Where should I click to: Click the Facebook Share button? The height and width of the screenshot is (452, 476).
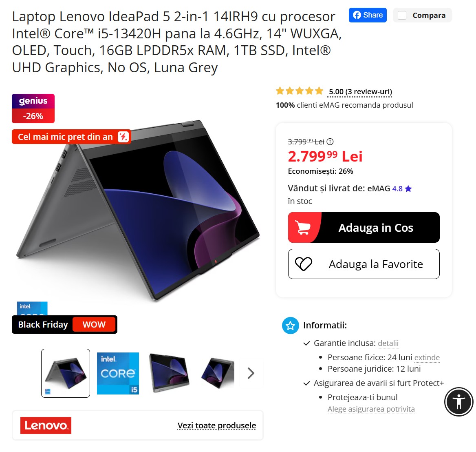click(367, 15)
